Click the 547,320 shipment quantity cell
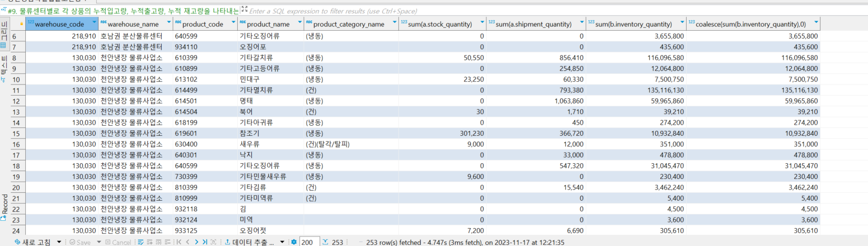868x246 pixels. click(x=536, y=165)
